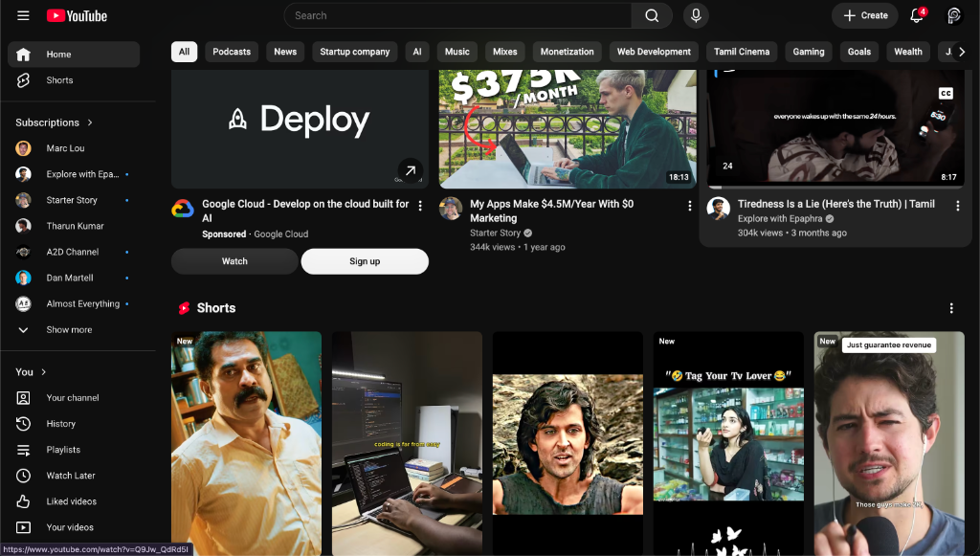Go to YouTube home via logo

(77, 15)
